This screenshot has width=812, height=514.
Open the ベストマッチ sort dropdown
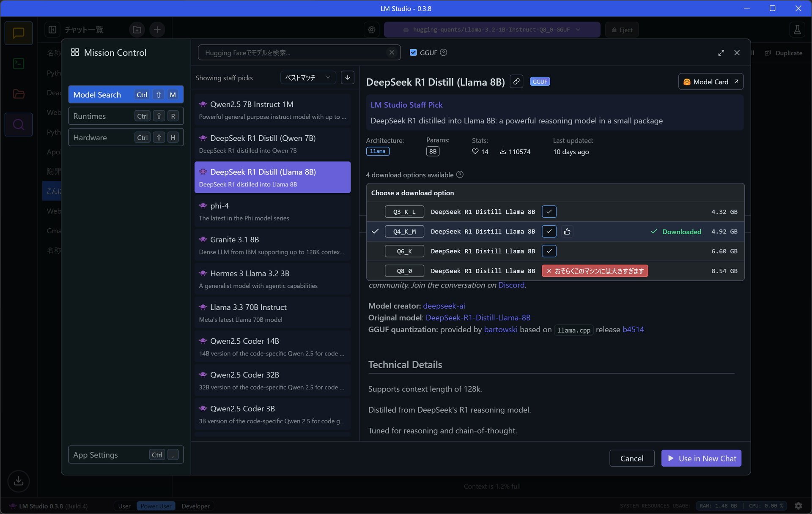click(x=308, y=77)
